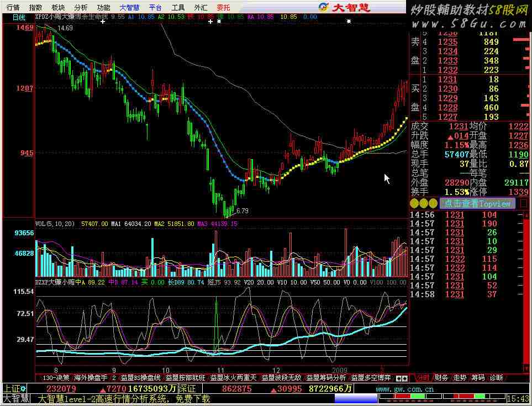Click the 日线 period label
Viewport: 532px width, 406px height.
(x=19, y=17)
